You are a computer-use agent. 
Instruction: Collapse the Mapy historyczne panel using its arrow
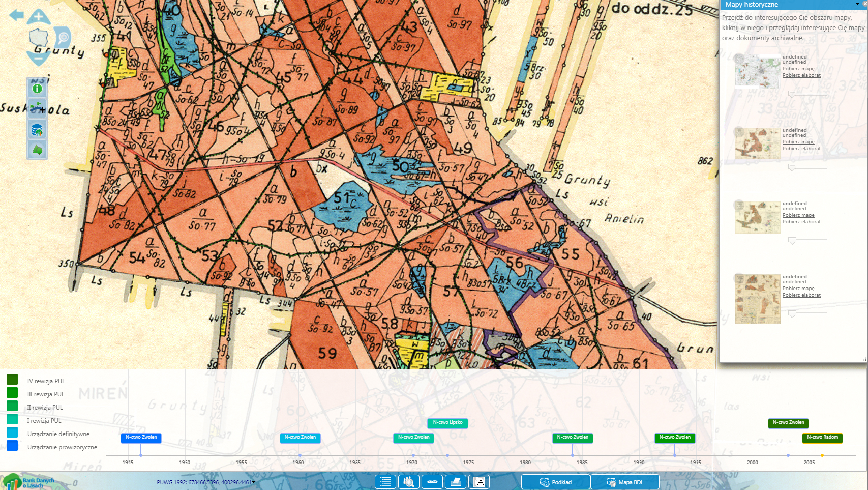pyautogui.click(x=857, y=4)
